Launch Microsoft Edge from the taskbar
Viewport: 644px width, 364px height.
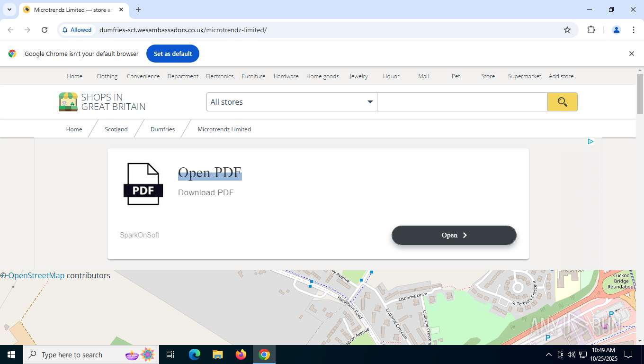194,355
